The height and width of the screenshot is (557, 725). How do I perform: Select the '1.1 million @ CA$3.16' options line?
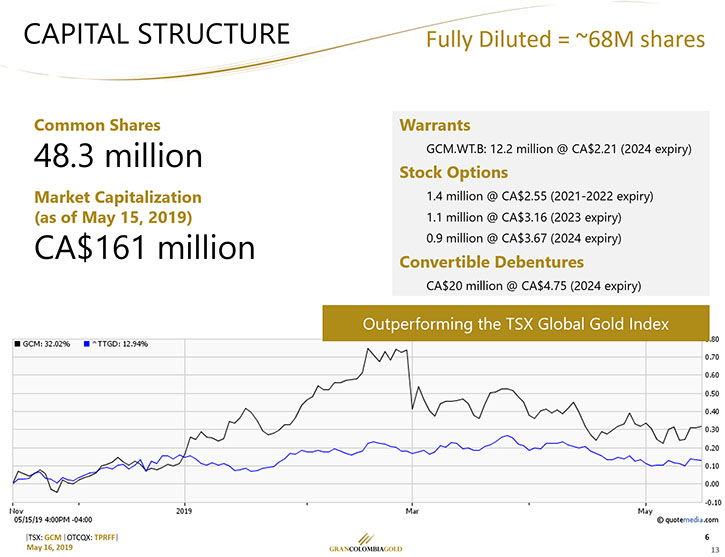[x=524, y=217]
